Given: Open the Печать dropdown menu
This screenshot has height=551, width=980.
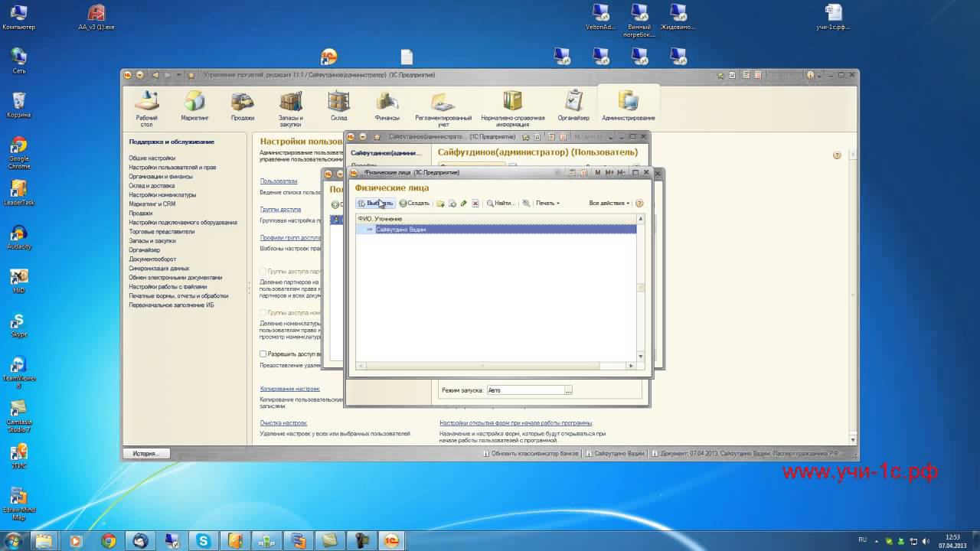Looking at the screenshot, I should (547, 204).
